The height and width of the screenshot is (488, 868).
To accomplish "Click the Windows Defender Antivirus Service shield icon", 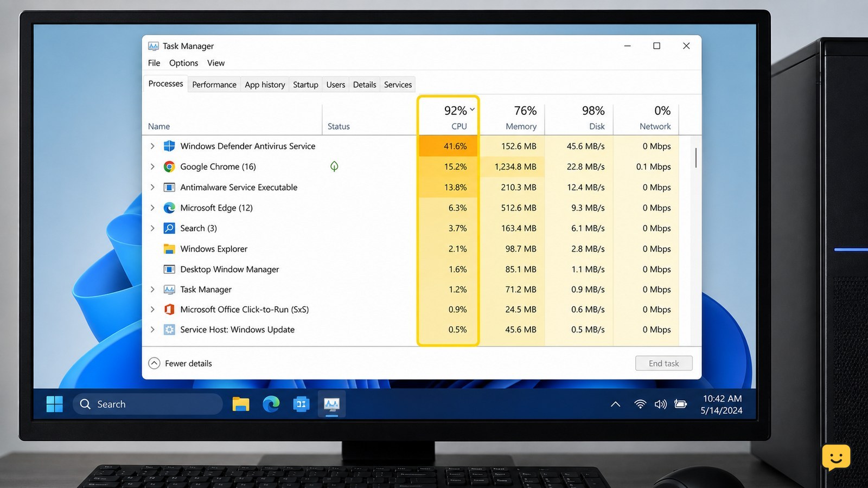I will (x=169, y=146).
